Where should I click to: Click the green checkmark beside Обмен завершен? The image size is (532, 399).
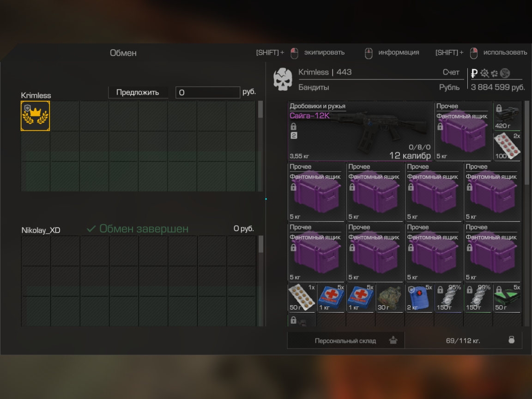(x=91, y=229)
